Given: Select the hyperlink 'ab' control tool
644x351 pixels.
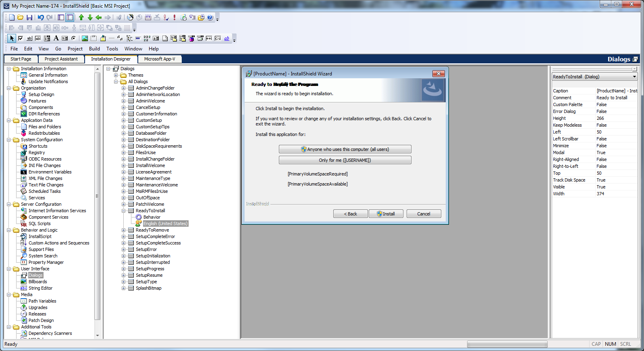Looking at the screenshot, I should click(x=227, y=38).
